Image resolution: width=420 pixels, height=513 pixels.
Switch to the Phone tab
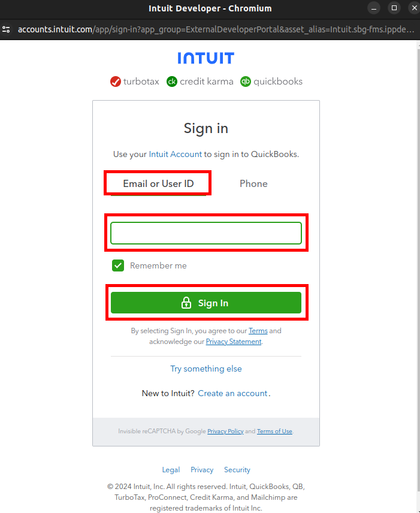[x=253, y=183]
